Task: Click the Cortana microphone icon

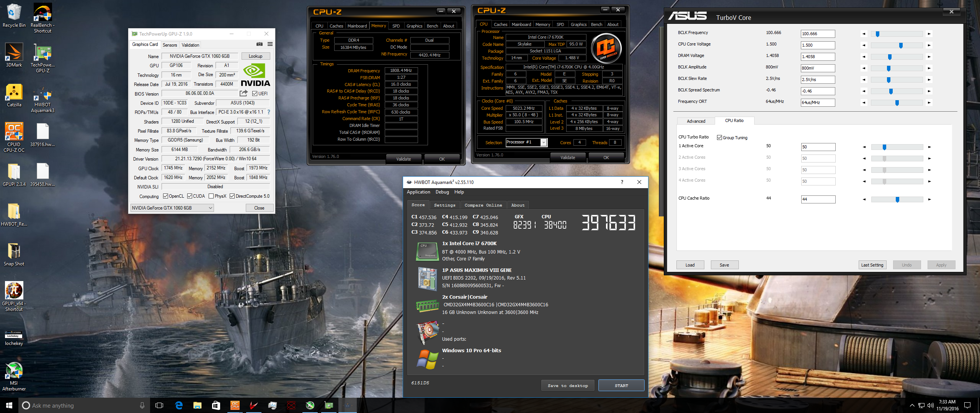Action: point(142,405)
